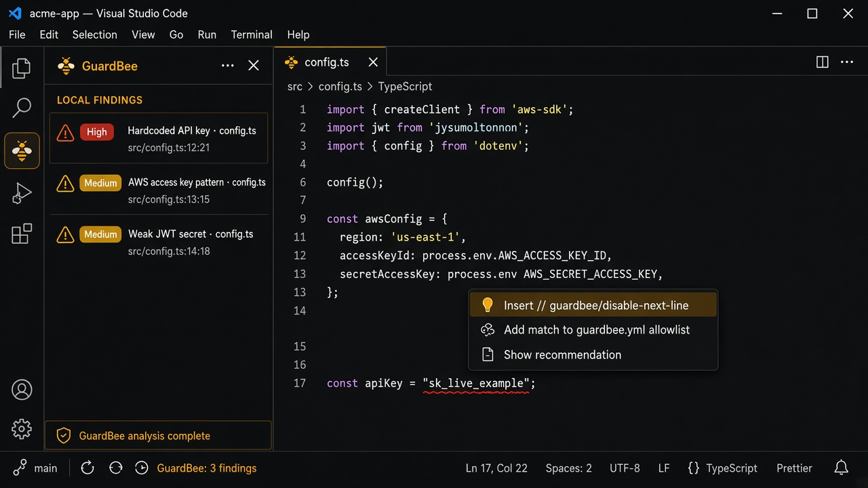868x488 pixels.
Task: Open the Hardcoded API key finding
Action: (x=159, y=138)
